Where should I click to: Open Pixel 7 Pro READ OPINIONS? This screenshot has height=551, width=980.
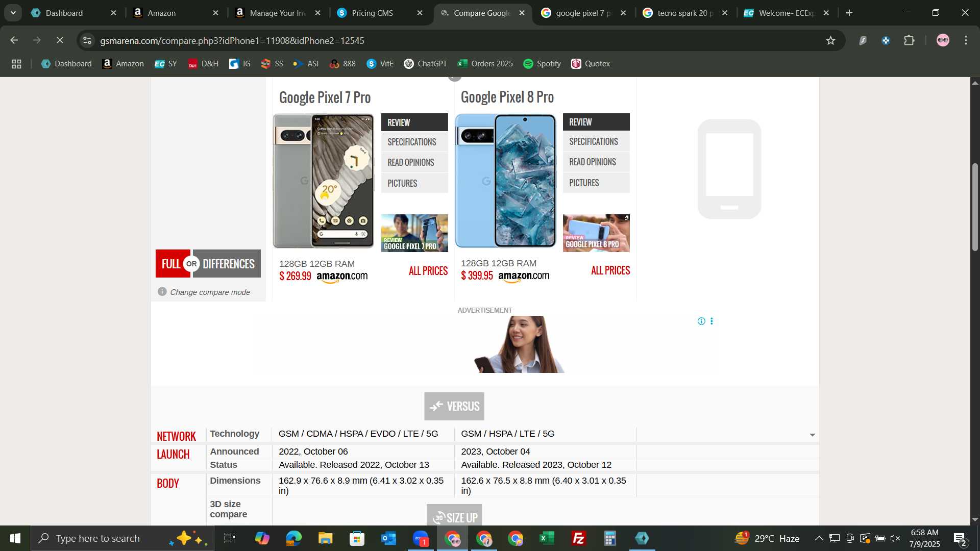[414, 162]
